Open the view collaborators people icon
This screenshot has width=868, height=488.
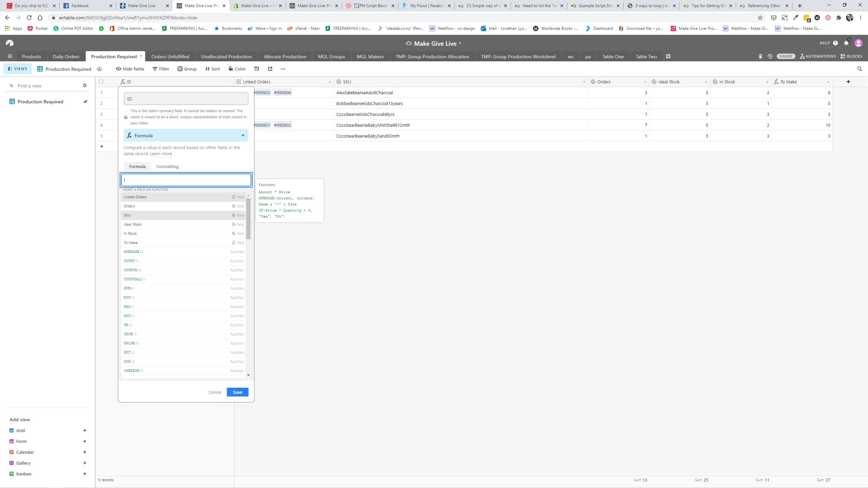99,69
